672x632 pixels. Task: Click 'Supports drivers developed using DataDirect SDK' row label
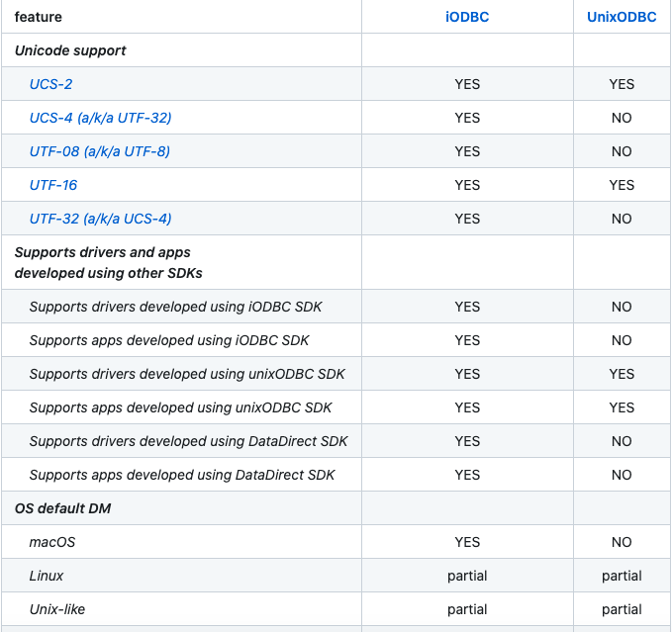point(188,441)
